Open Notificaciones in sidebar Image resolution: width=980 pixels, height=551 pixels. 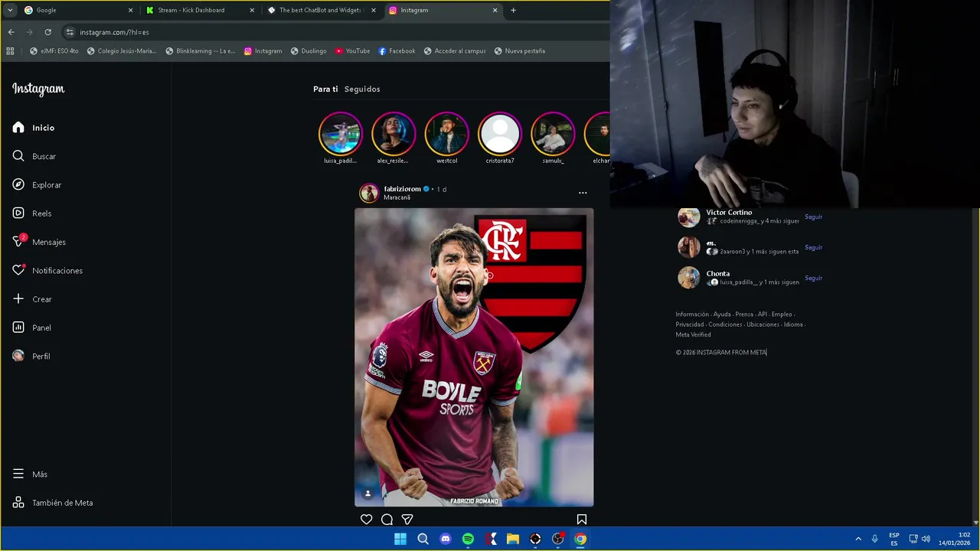click(x=47, y=271)
